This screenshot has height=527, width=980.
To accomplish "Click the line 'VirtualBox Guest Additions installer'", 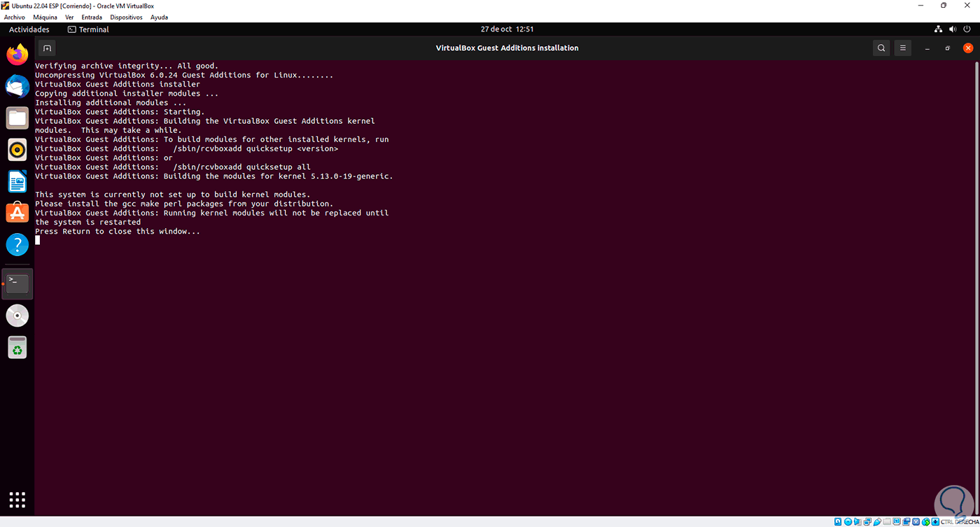I will coord(118,84).
